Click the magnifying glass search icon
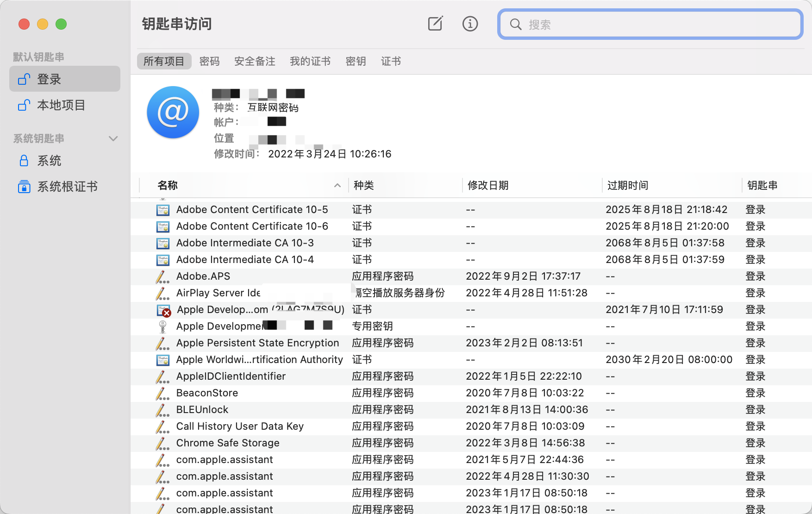This screenshot has width=812, height=514. pos(516,24)
